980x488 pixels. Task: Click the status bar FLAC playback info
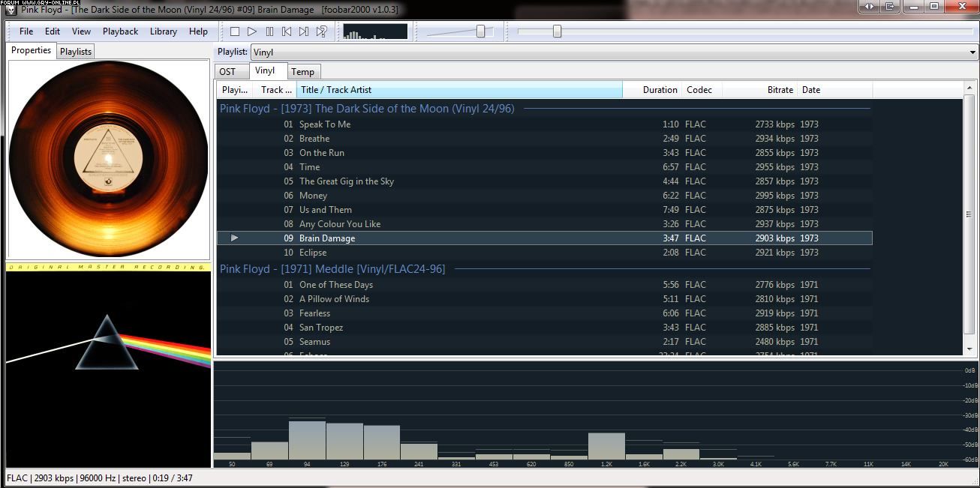pyautogui.click(x=100, y=478)
